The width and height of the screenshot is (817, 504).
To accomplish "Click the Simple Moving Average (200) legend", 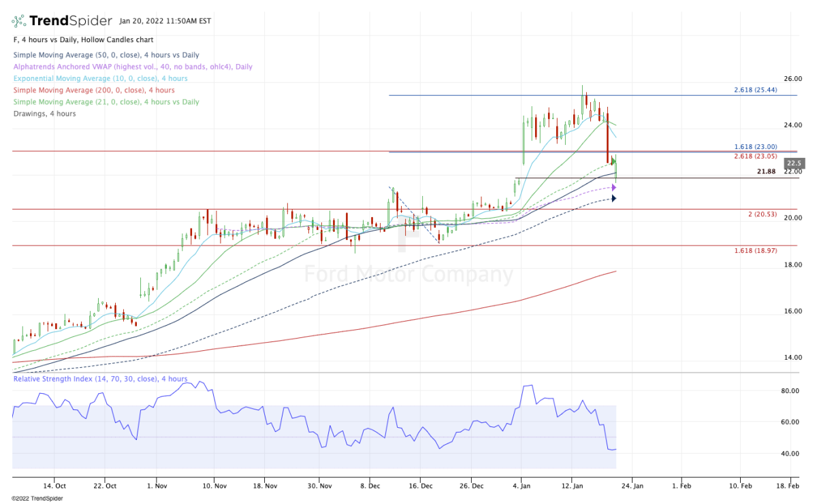I will click(94, 90).
